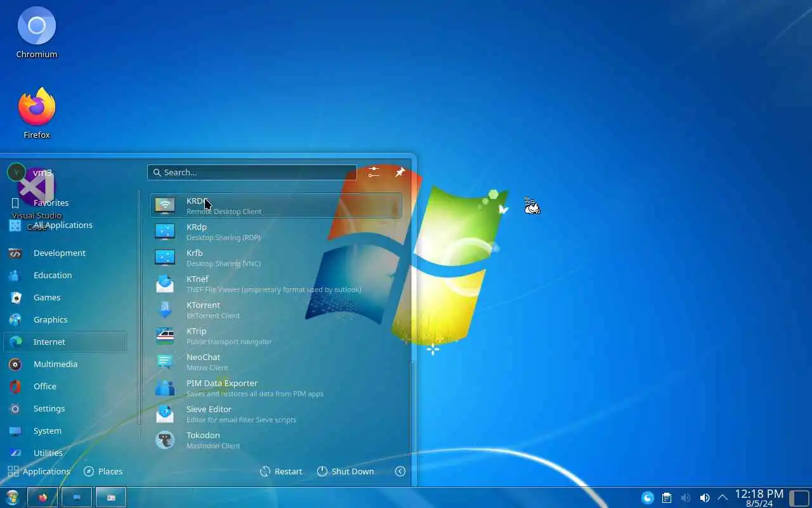Click the blue circular tray icon
The width and height of the screenshot is (812, 508).
648,498
